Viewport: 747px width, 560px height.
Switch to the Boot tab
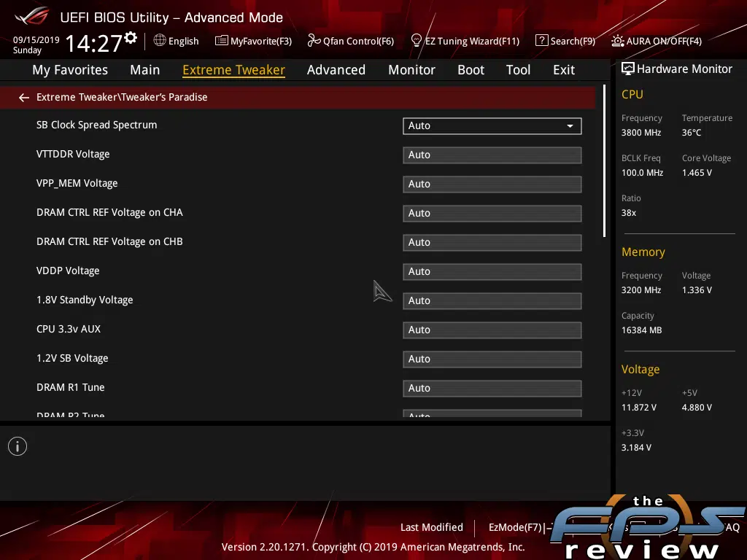(471, 70)
